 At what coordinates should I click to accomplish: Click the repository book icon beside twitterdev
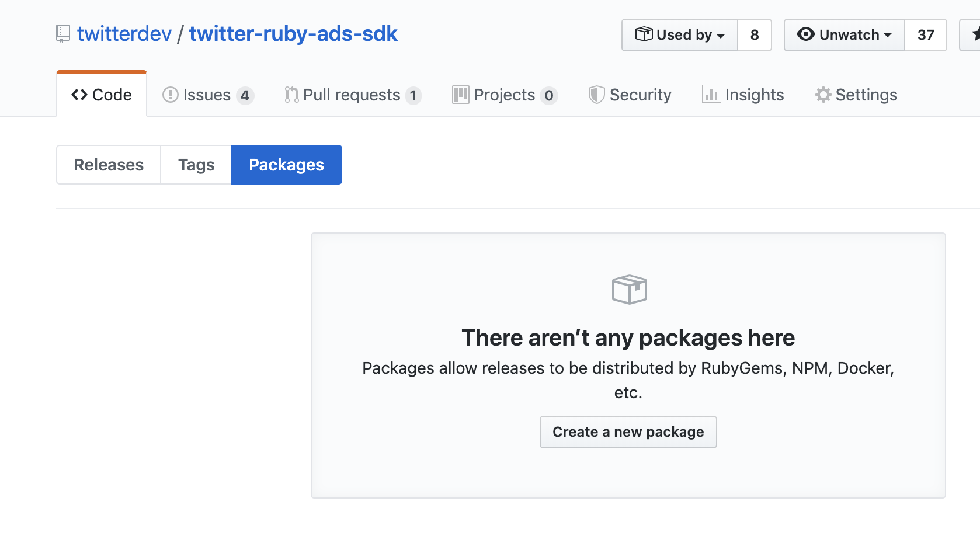coord(63,34)
